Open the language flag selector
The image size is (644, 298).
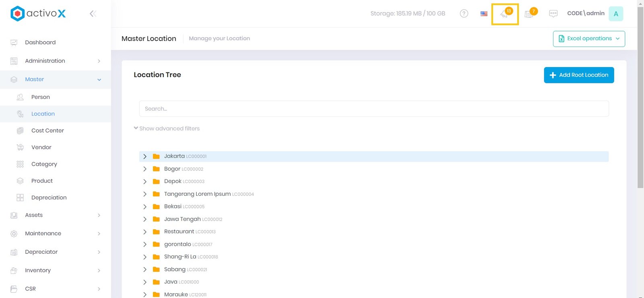(x=484, y=14)
